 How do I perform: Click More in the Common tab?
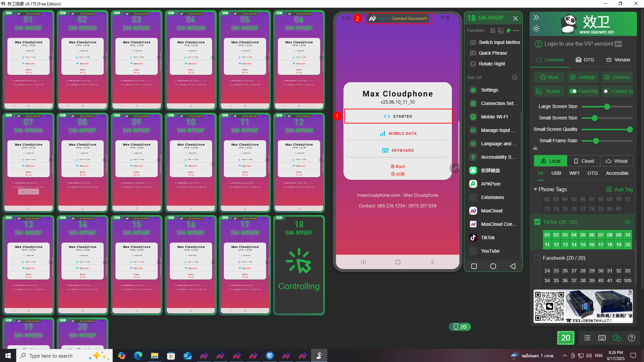tap(549, 77)
